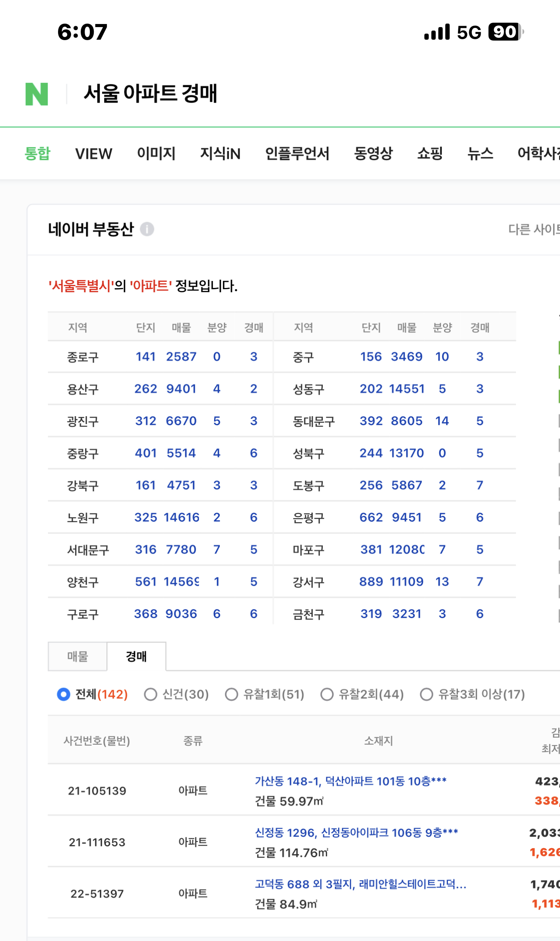Screen dimensions: 560x941
Task: Tap 마포구 complex count 381
Action: 371,549
